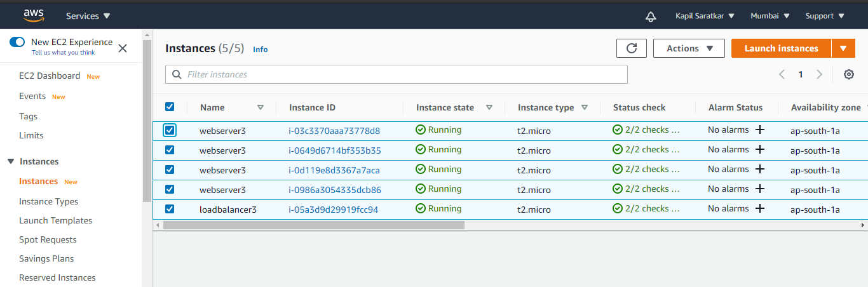Open instance i-03c3370aaa73778d8 link
868x287 pixels.
pos(334,131)
